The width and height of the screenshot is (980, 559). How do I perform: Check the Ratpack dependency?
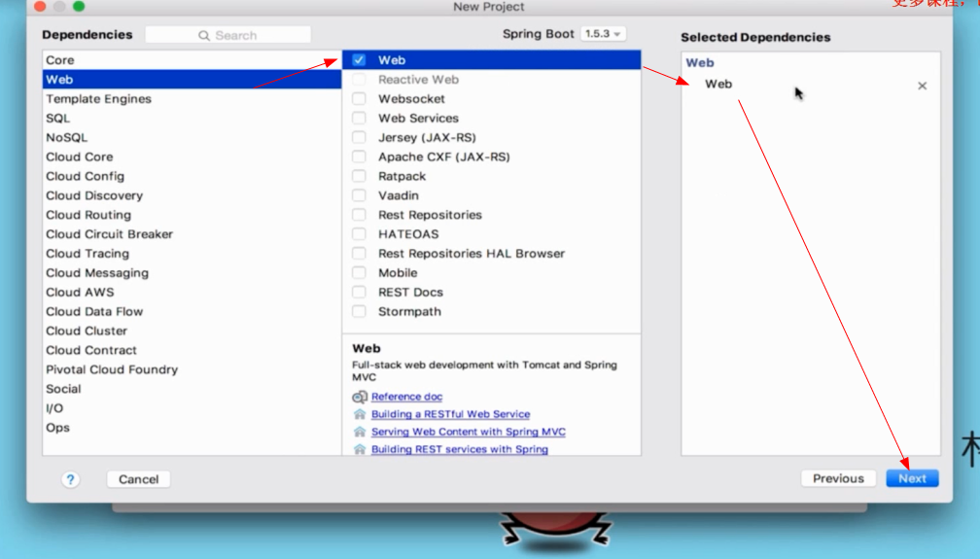point(359,176)
